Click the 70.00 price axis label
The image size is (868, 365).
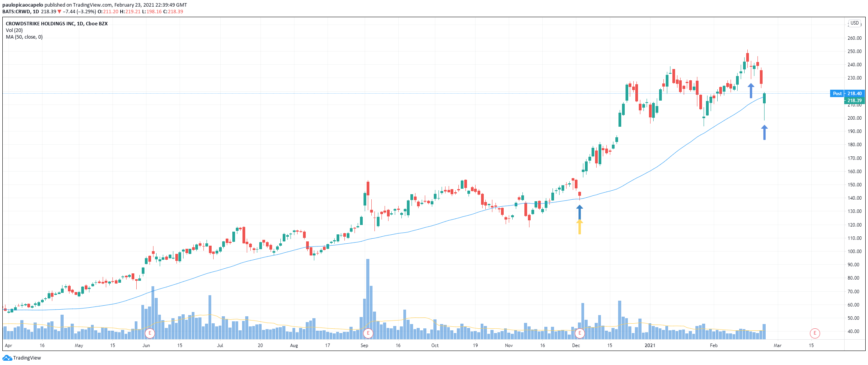854,292
